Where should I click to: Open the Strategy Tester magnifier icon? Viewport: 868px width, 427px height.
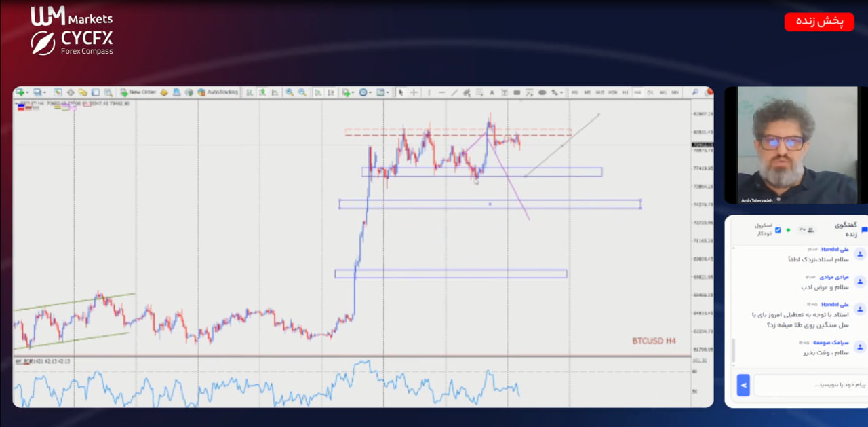108,92
